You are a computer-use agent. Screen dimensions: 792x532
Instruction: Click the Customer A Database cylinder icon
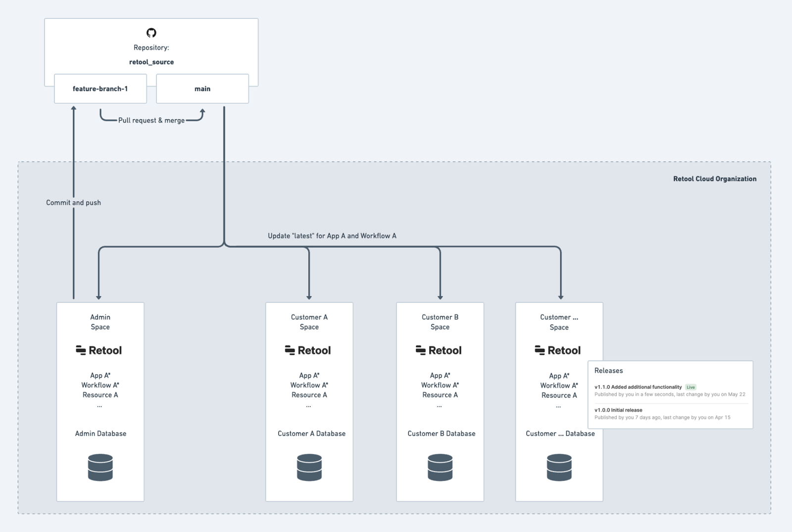pyautogui.click(x=309, y=467)
